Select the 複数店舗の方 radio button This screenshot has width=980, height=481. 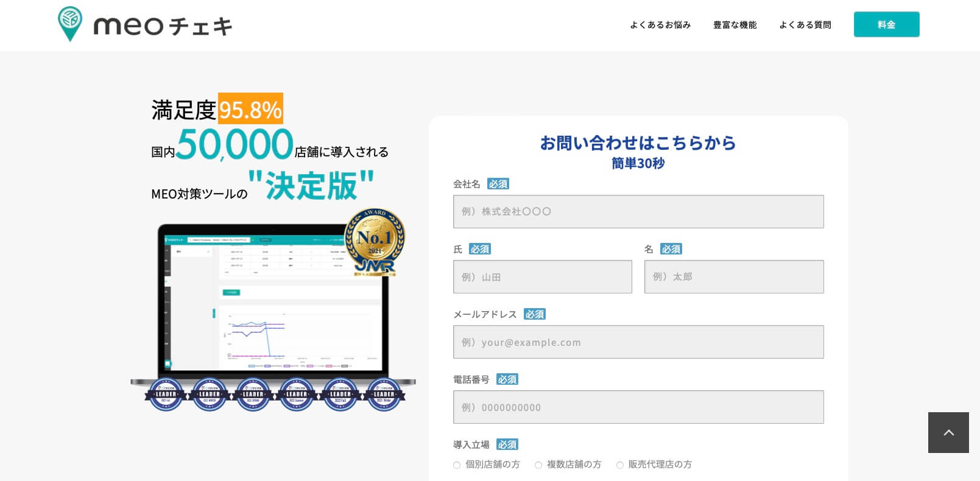tap(538, 465)
